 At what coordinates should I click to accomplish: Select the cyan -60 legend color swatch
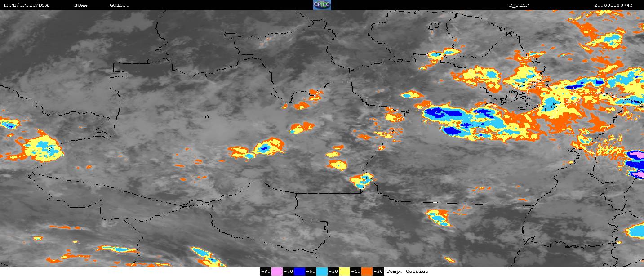pyautogui.click(x=322, y=271)
